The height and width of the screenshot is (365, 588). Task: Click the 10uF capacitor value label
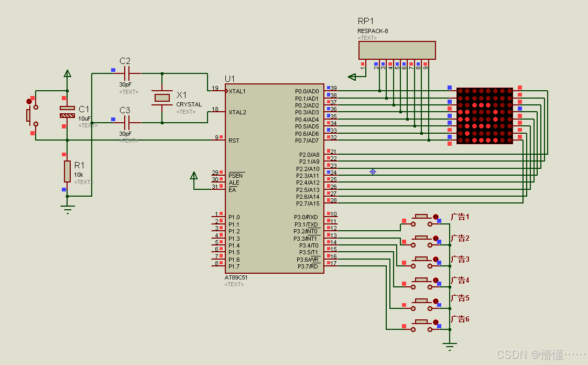pyautogui.click(x=84, y=119)
